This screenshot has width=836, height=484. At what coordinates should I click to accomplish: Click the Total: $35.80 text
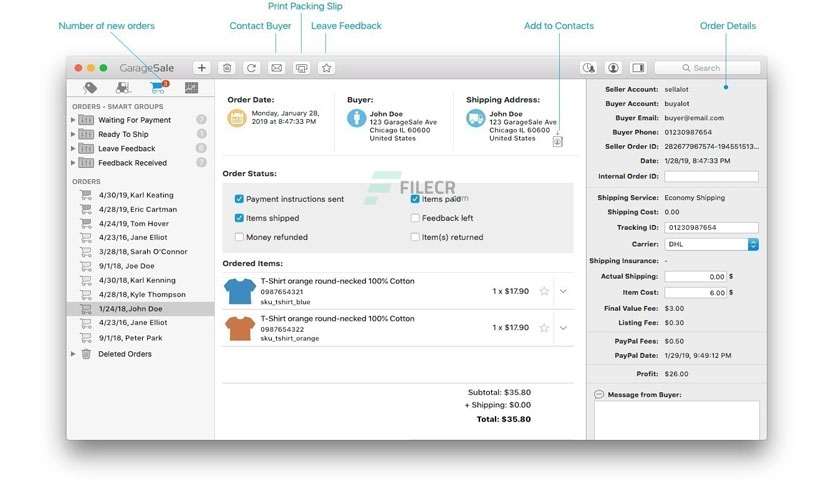[504, 419]
